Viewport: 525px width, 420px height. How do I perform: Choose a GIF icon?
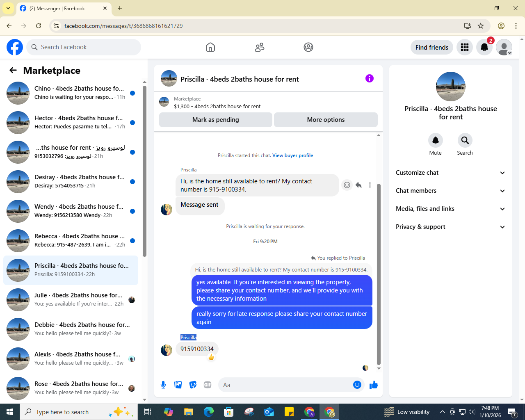[208, 385]
